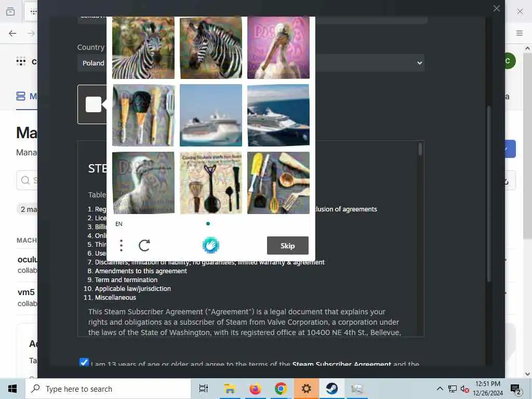Image resolution: width=532 pixels, height=399 pixels.
Task: Click the muted volume tray icon
Action: [x=464, y=389]
